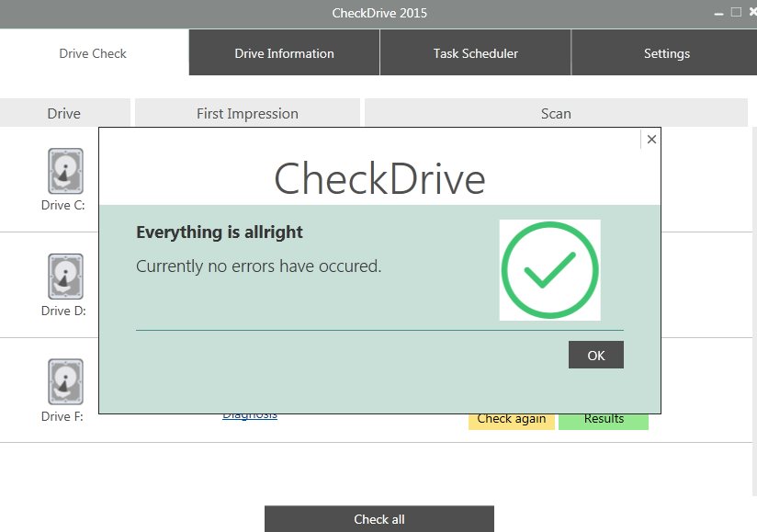Open the Diagnosis link for Drive F
This screenshot has width=757, height=532.
coord(249,416)
